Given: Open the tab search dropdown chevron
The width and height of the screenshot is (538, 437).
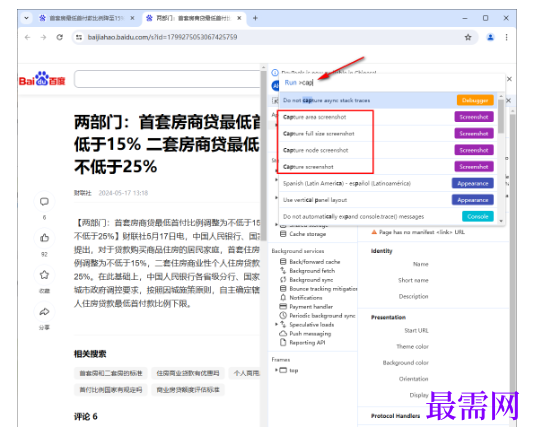Looking at the screenshot, I should [26, 18].
